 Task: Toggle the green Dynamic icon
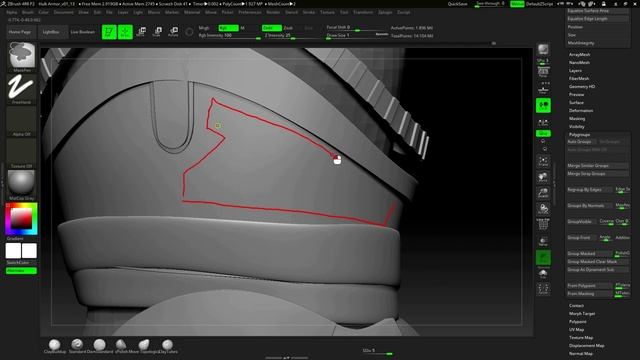pos(543,258)
